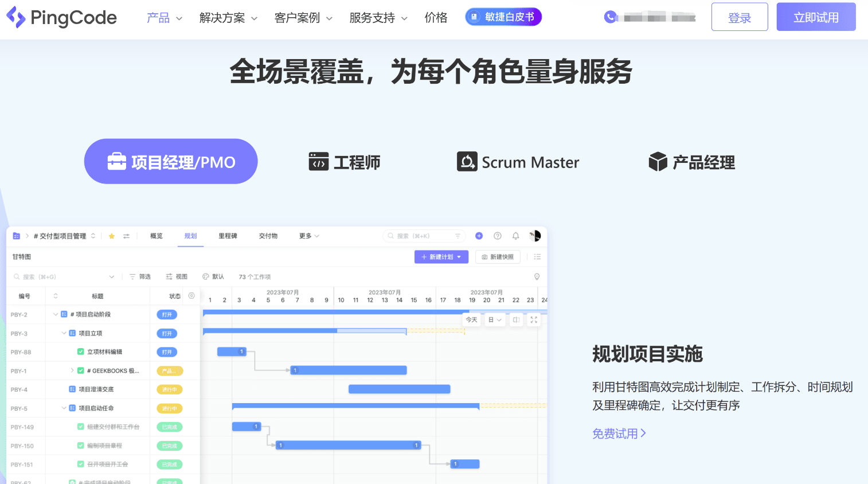Screen dimensions: 868x484
Task: Click the PBY-88 Gantt task bar
Action: pos(232,352)
